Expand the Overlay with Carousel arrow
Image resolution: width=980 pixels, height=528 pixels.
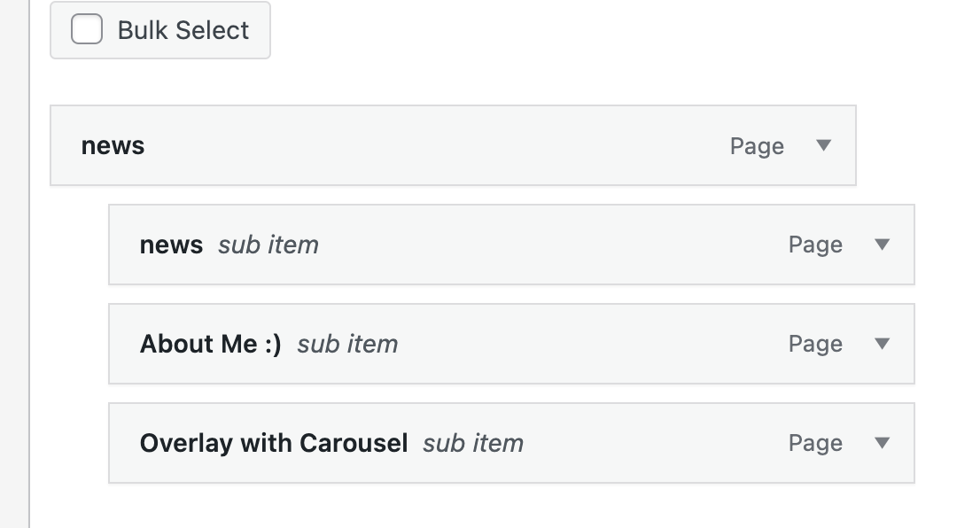(882, 443)
